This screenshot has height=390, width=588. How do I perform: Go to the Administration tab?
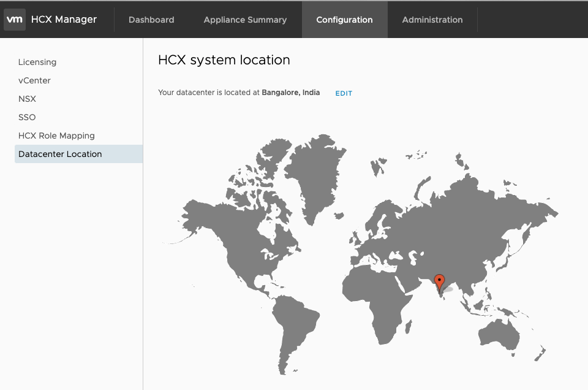(x=432, y=20)
